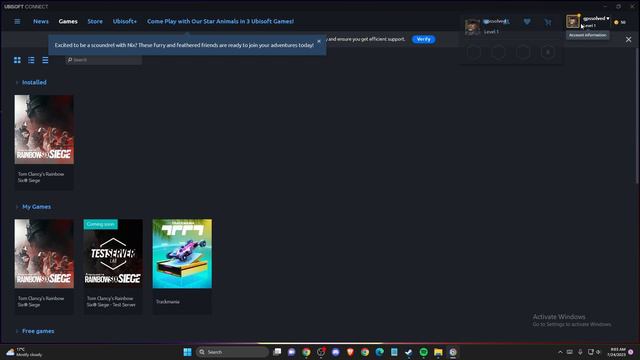Open the Windows Start menu

click(187, 352)
